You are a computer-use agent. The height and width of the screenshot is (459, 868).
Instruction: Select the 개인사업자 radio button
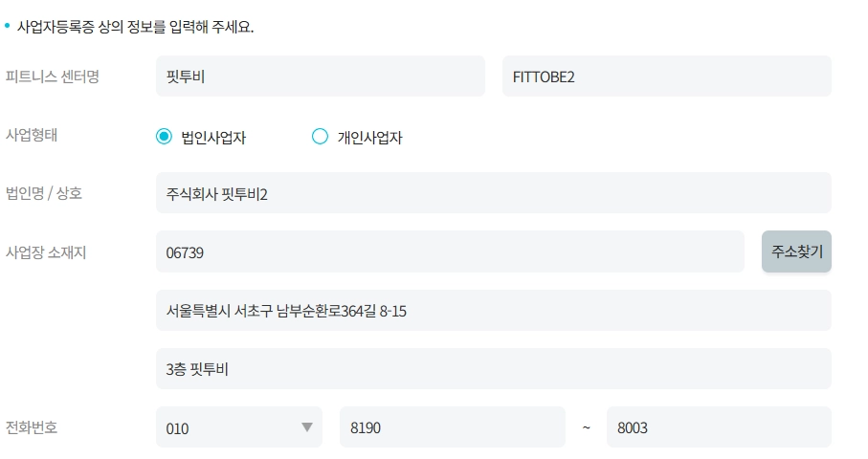pyautogui.click(x=321, y=137)
